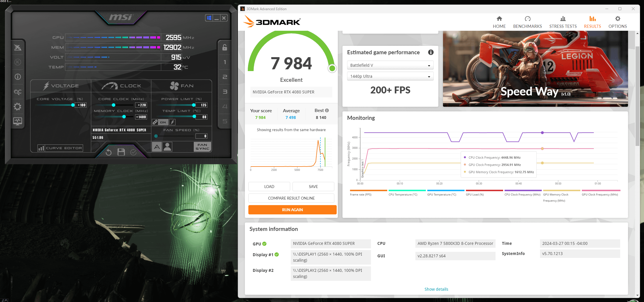Toggle the GPU Temperature chart series
The height and width of the screenshot is (302, 644).
(446, 193)
